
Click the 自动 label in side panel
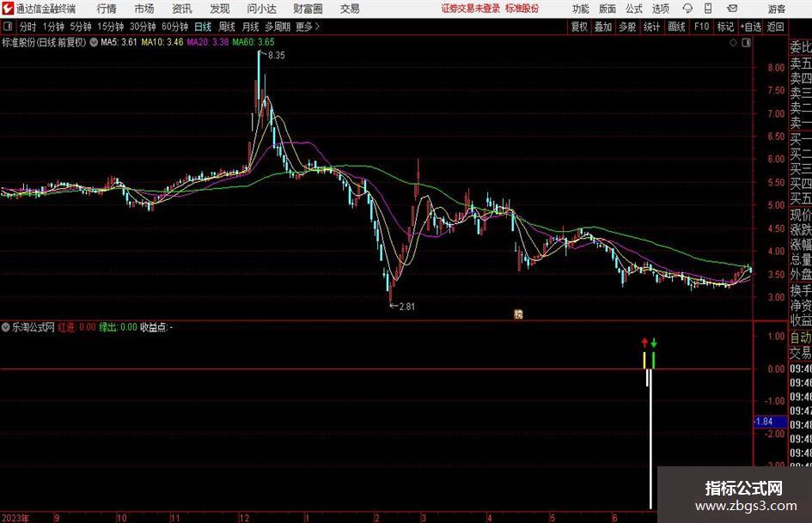point(801,338)
